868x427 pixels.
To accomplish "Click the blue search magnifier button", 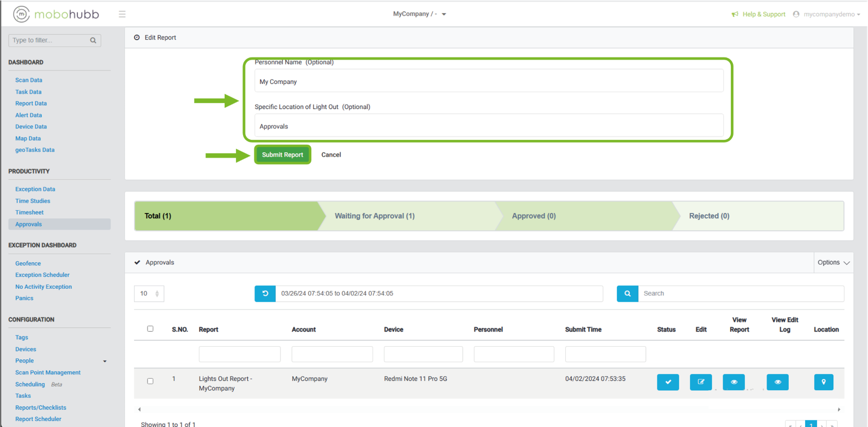I will coord(628,294).
